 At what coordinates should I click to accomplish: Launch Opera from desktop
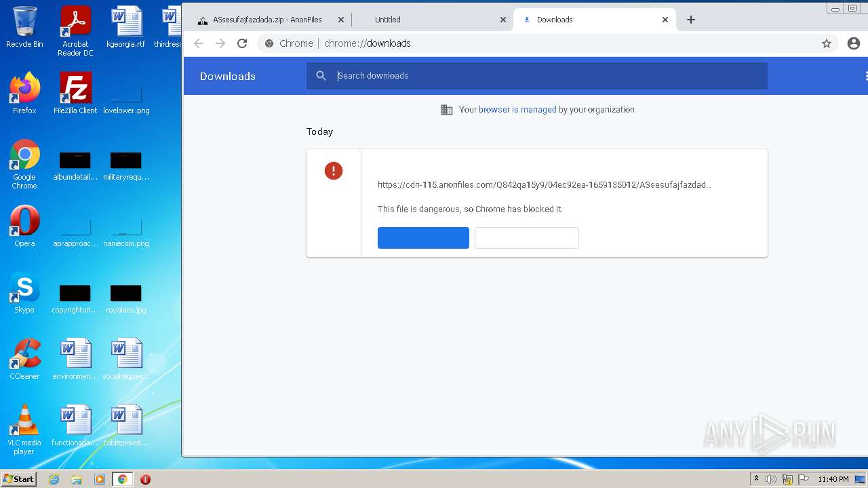(x=24, y=226)
